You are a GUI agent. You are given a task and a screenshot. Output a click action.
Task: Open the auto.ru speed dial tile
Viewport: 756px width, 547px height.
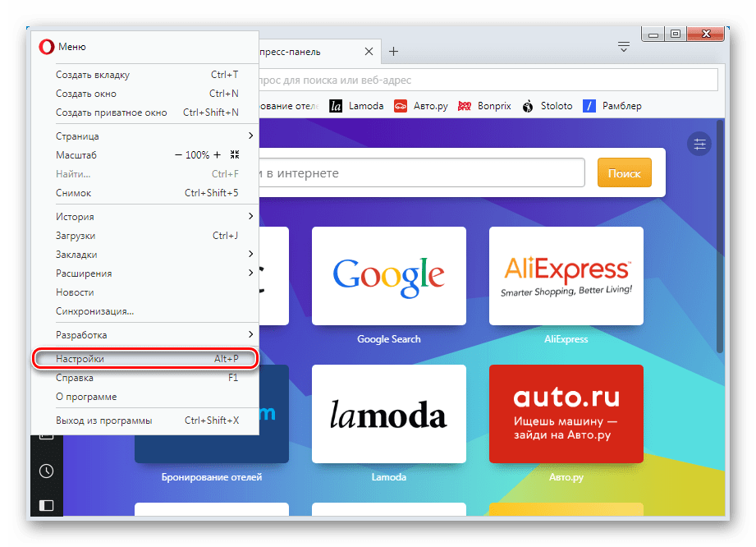(566, 414)
